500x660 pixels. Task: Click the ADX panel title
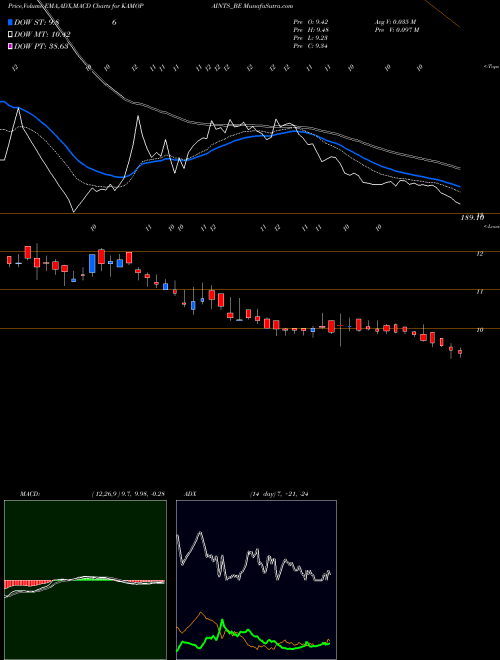(x=190, y=494)
